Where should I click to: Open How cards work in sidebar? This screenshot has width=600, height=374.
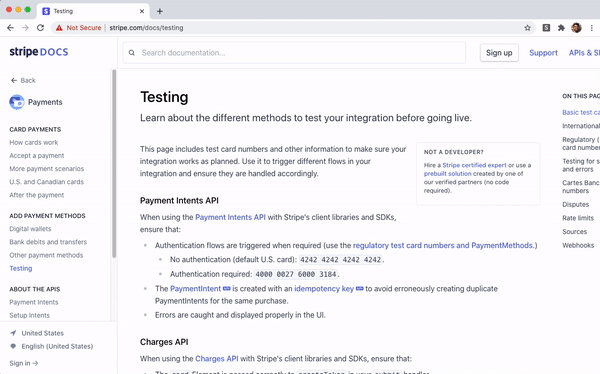[34, 142]
